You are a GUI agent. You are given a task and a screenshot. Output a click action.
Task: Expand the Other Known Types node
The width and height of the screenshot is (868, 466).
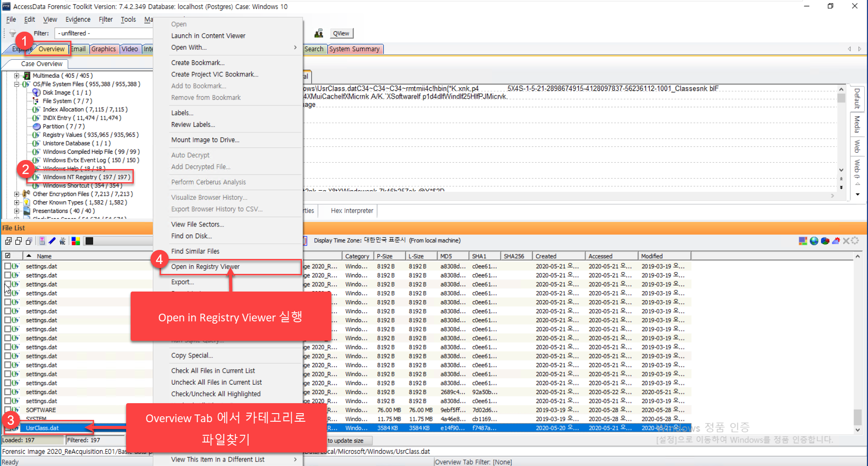coord(17,202)
